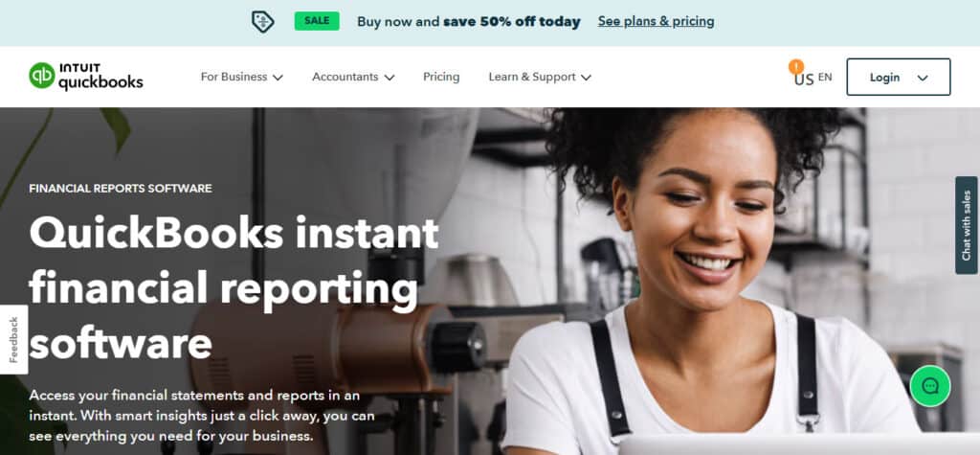Image resolution: width=980 pixels, height=455 pixels.
Task: Open the green chat bubble icon
Action: click(x=930, y=386)
